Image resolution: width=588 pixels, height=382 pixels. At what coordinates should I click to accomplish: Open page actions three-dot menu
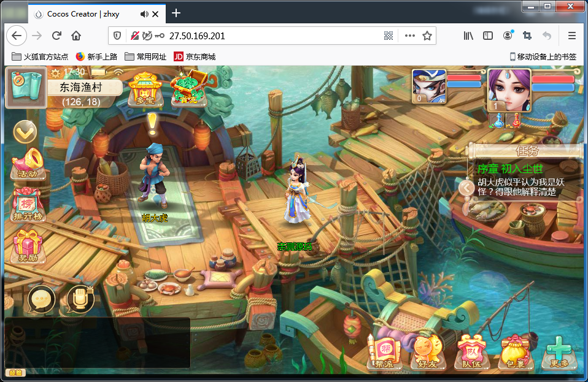[x=410, y=36]
